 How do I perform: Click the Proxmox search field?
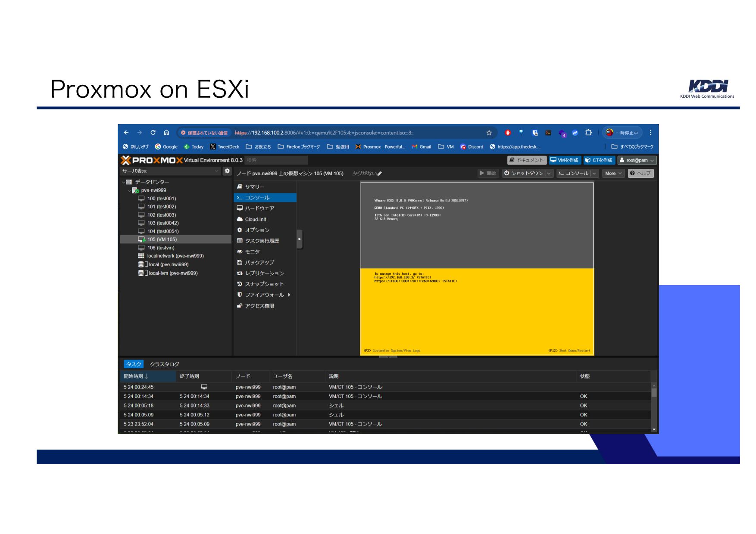tap(276, 160)
